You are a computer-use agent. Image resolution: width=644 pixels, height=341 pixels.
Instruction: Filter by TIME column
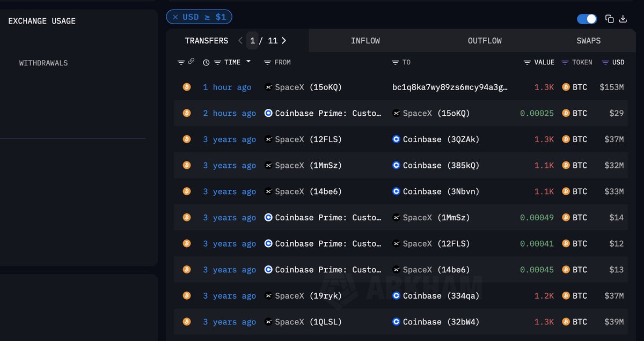click(x=217, y=63)
